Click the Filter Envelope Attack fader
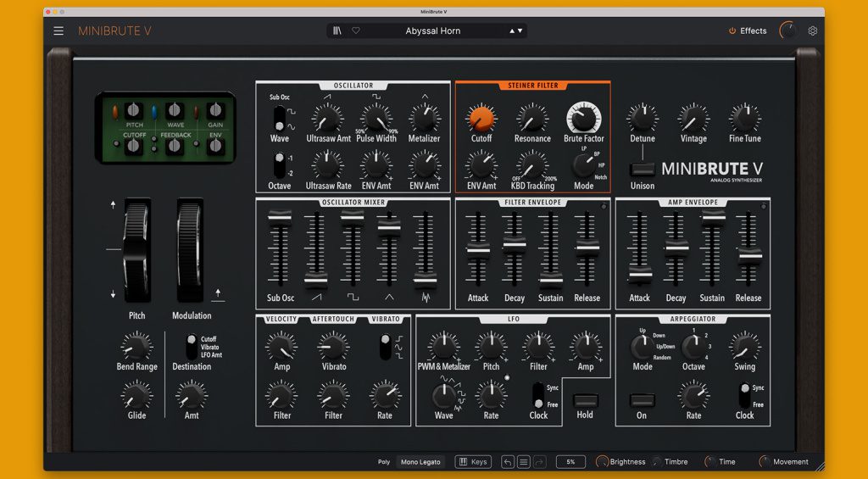This screenshot has height=479, width=868. click(478, 250)
